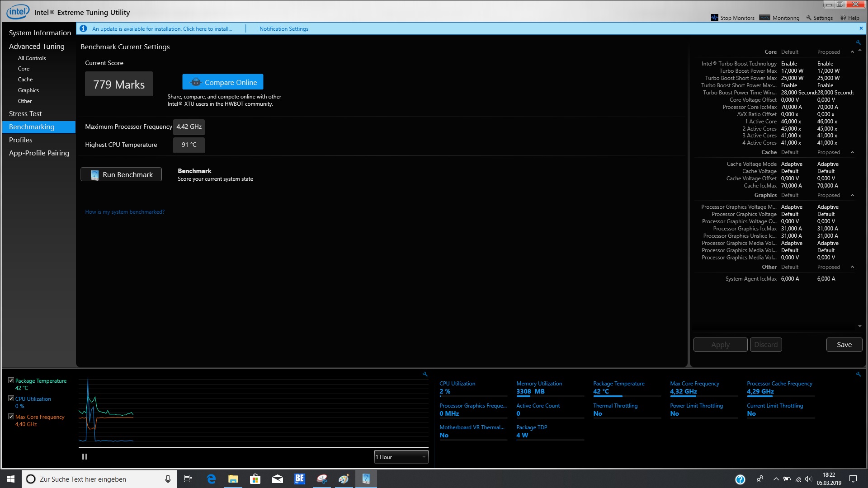This screenshot has width=868, height=488.
Task: Click the update available install link
Action: pyautogui.click(x=162, y=29)
